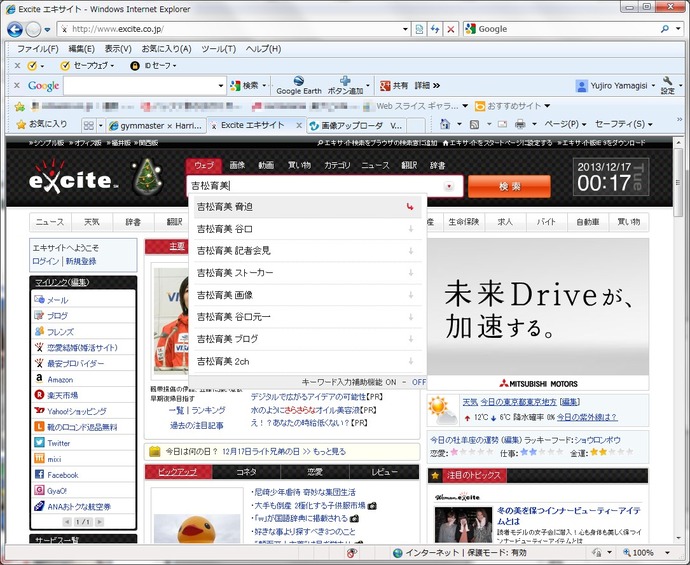This screenshot has width=690, height=565.
Task: Open Google toolbar settings wrench
Action: point(668,81)
